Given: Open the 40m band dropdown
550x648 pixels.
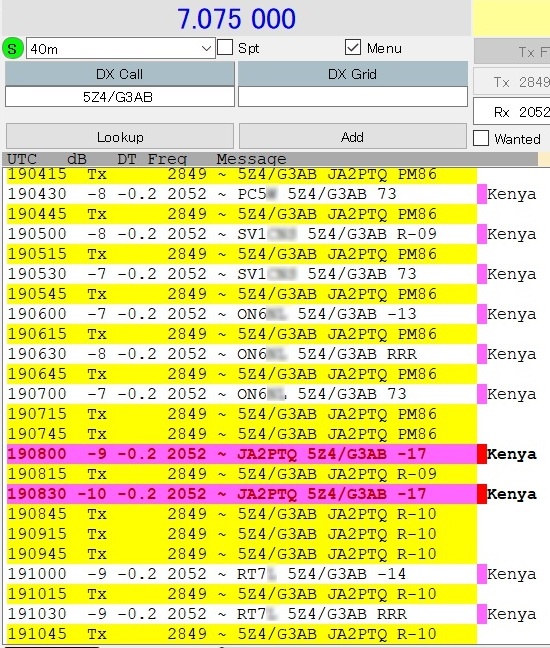Looking at the screenshot, I should click(x=121, y=48).
